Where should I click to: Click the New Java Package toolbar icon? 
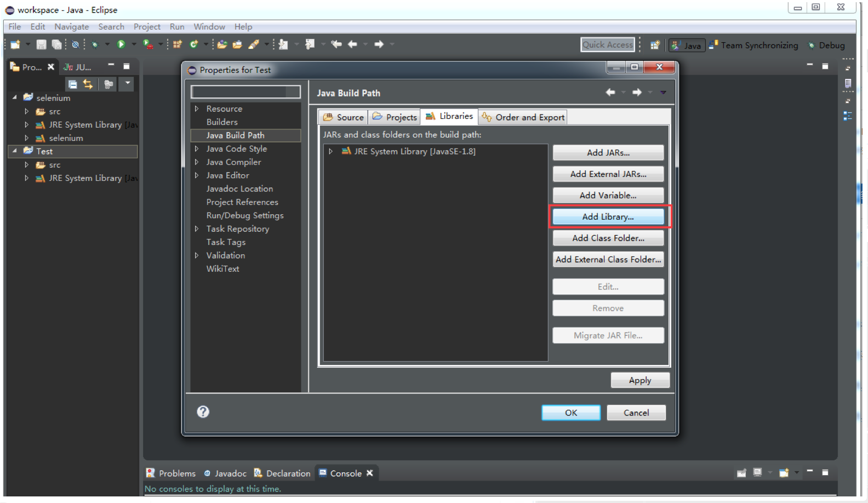[x=178, y=44]
